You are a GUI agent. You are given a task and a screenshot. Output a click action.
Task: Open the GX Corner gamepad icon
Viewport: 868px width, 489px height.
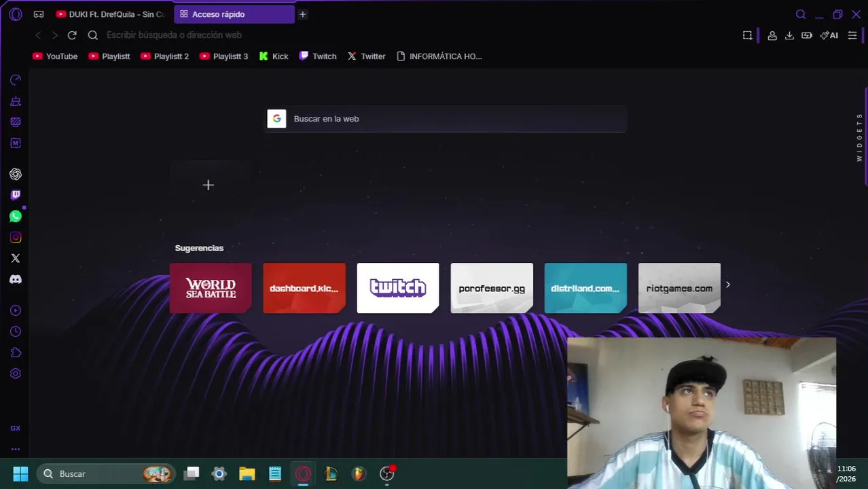point(39,14)
